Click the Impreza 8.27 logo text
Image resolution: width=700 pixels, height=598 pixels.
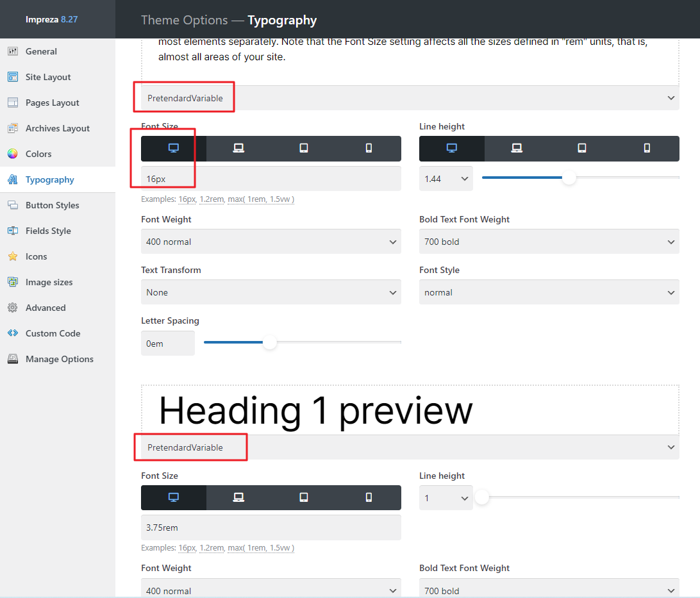[x=51, y=19]
